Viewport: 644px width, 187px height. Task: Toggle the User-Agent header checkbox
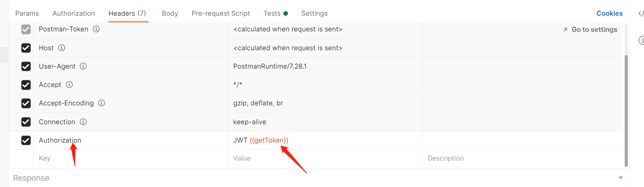(26, 66)
